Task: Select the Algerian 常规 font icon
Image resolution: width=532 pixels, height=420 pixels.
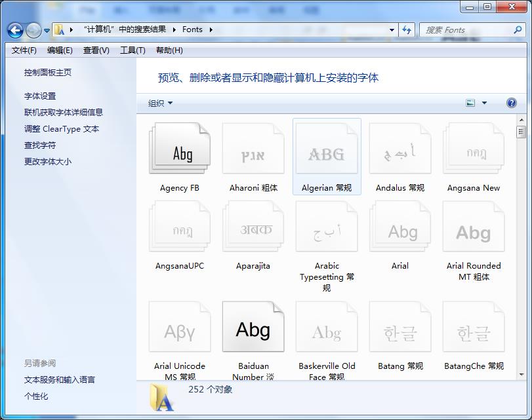Action: [327, 149]
